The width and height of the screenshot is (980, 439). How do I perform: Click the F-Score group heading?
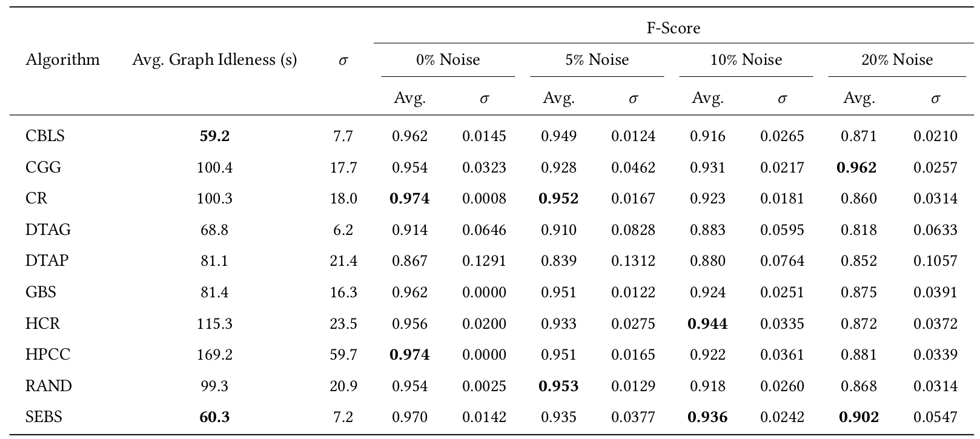[673, 28]
